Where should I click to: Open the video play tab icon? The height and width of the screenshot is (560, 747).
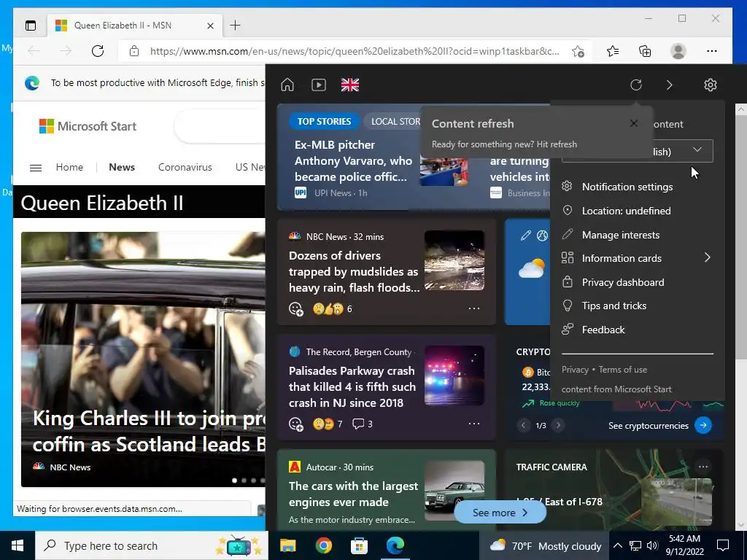pyautogui.click(x=319, y=85)
